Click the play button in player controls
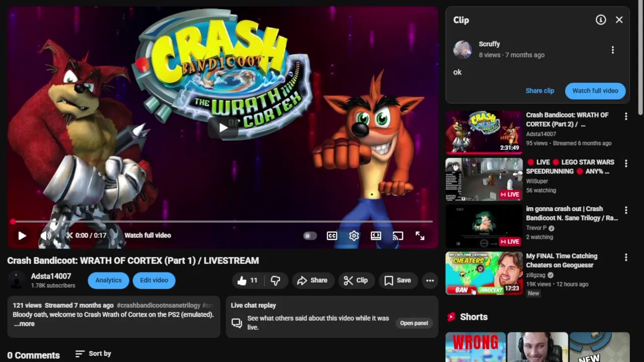644x362 pixels. click(x=22, y=235)
